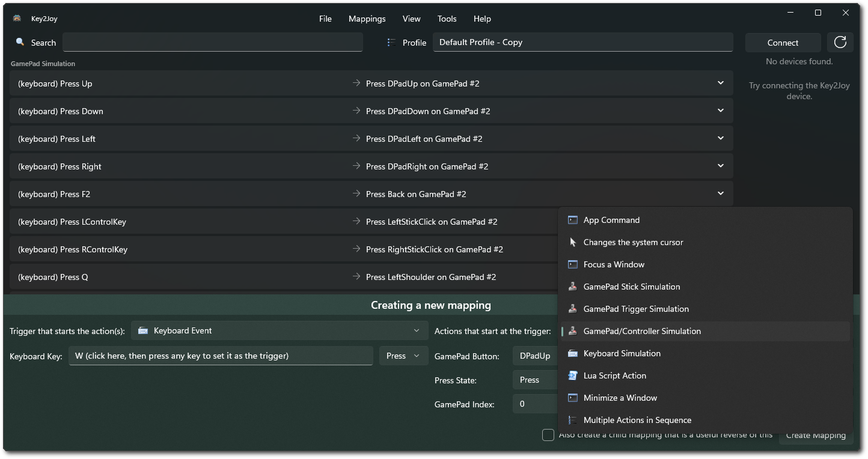Click the refresh devices icon button
Screen dimensions: 868x459
point(840,42)
